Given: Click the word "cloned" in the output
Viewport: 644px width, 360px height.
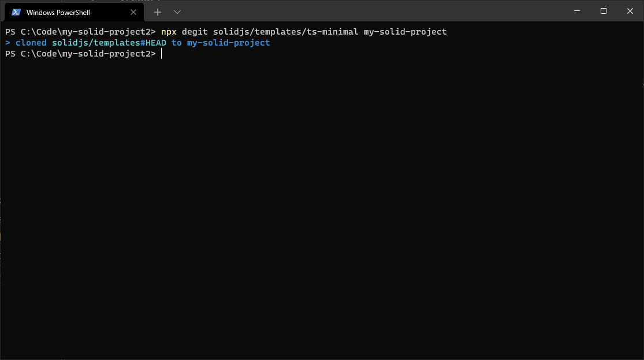Looking at the screenshot, I should coord(31,42).
